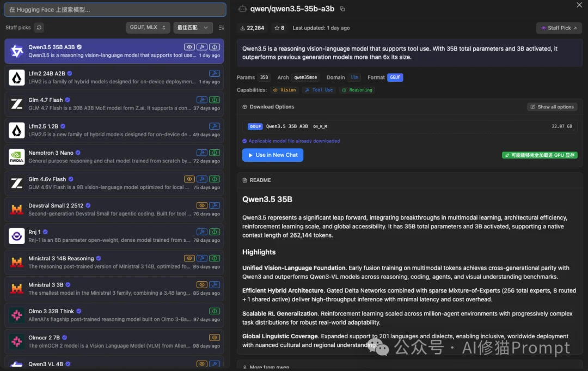Click the refresh icon beside Staff picks
588x371 pixels.
(x=39, y=27)
